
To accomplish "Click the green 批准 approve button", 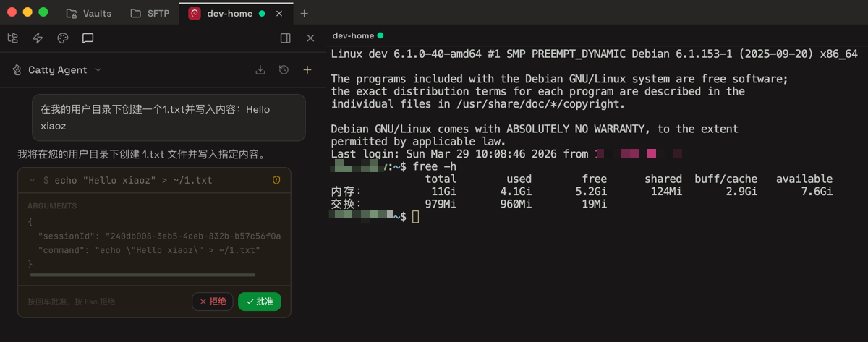I will (260, 302).
